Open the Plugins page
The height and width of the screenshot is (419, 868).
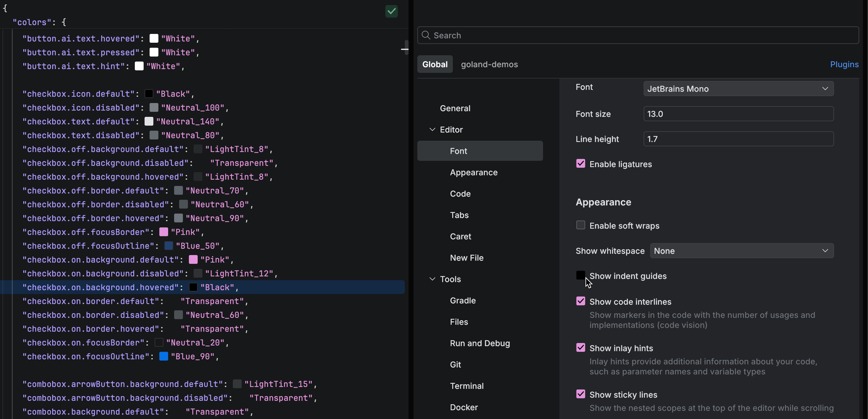tap(844, 64)
